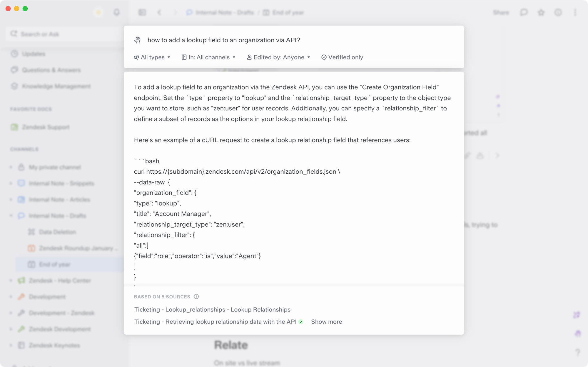Open the All types filter dropdown
This screenshot has height=367, width=588.
(152, 57)
